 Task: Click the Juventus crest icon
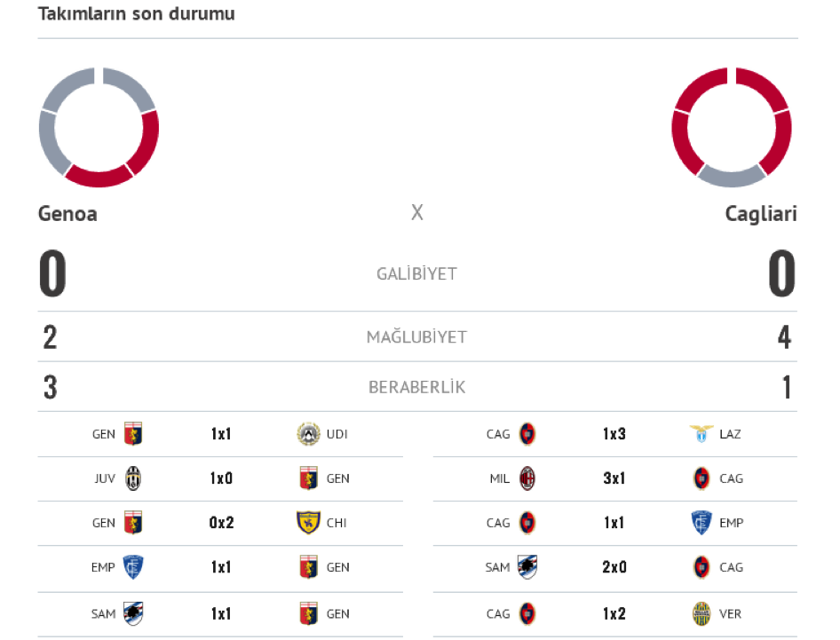[133, 478]
